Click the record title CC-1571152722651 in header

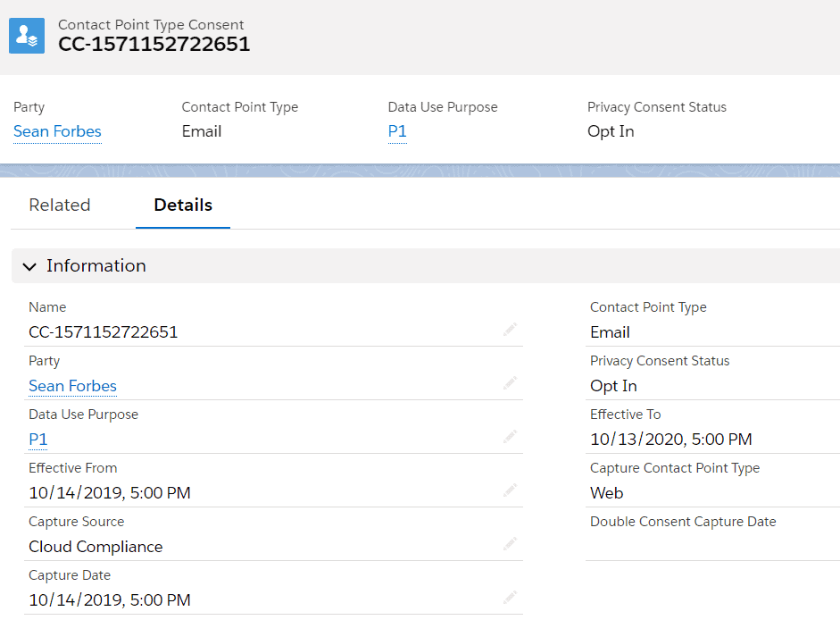tap(154, 44)
